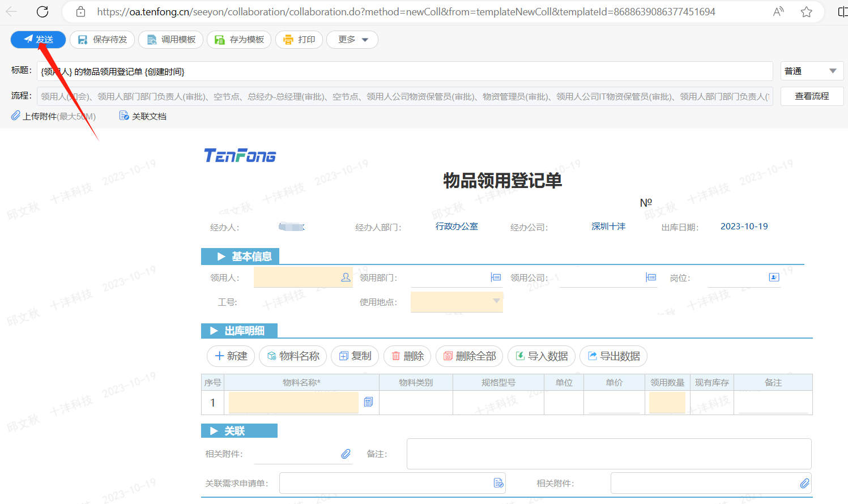
Task: Click the site lock icon in address bar
Action: click(x=81, y=11)
